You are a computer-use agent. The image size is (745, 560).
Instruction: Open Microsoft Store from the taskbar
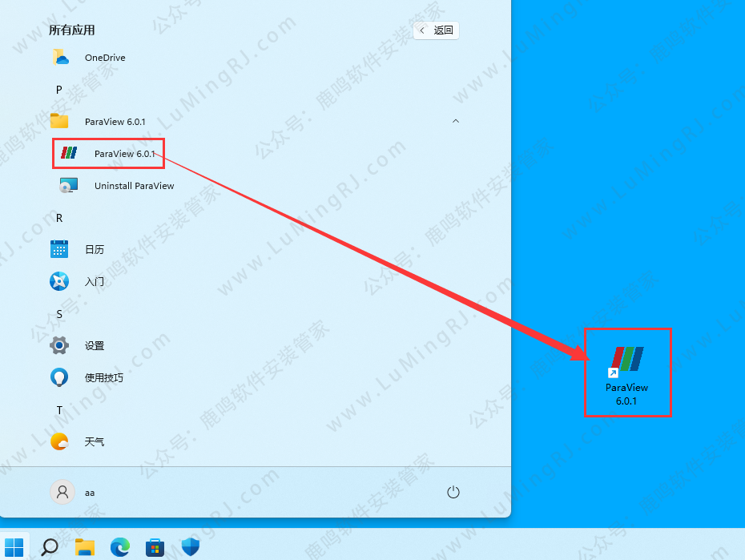(x=155, y=547)
